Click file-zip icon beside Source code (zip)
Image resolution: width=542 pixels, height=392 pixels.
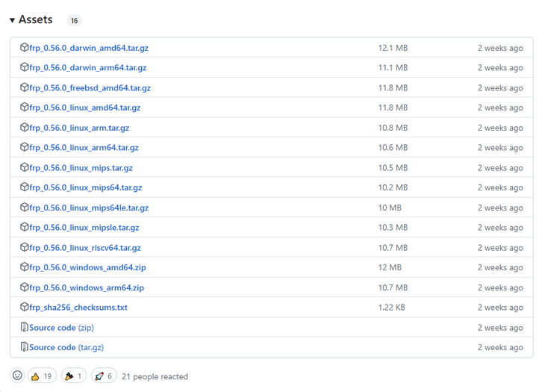25,327
